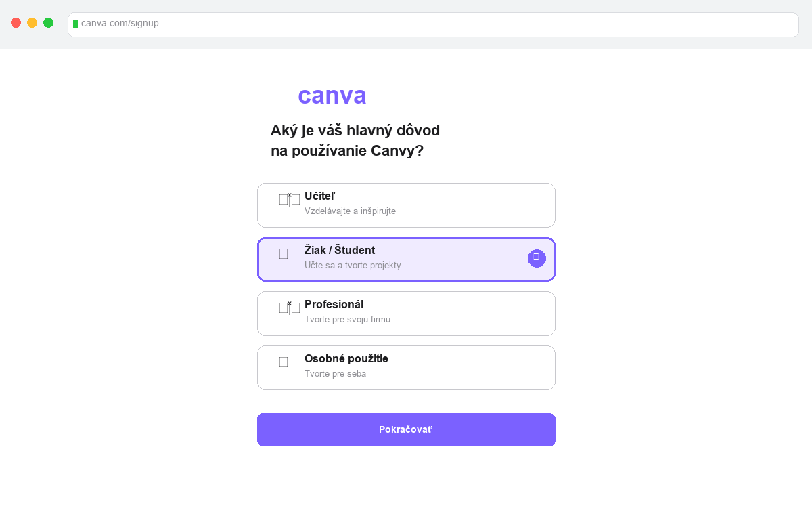Screen dimensions: 812x508
Task: Click the icon on the Osobné použitie card
Action: 283,362
